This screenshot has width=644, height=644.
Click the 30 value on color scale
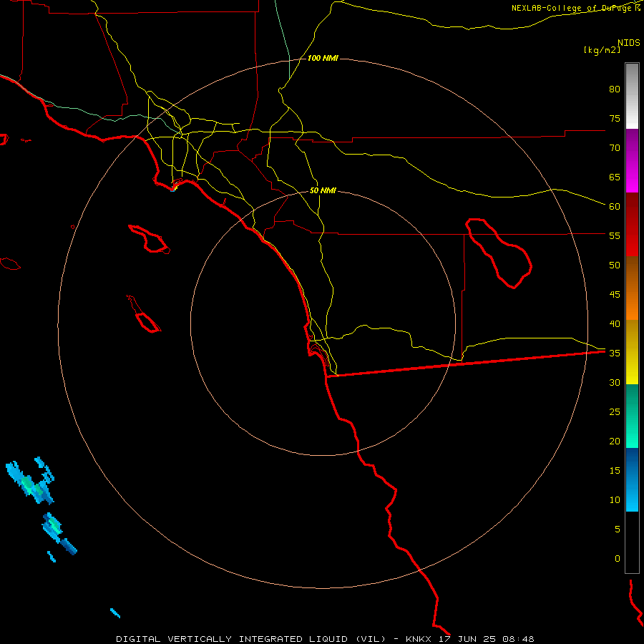(x=615, y=382)
